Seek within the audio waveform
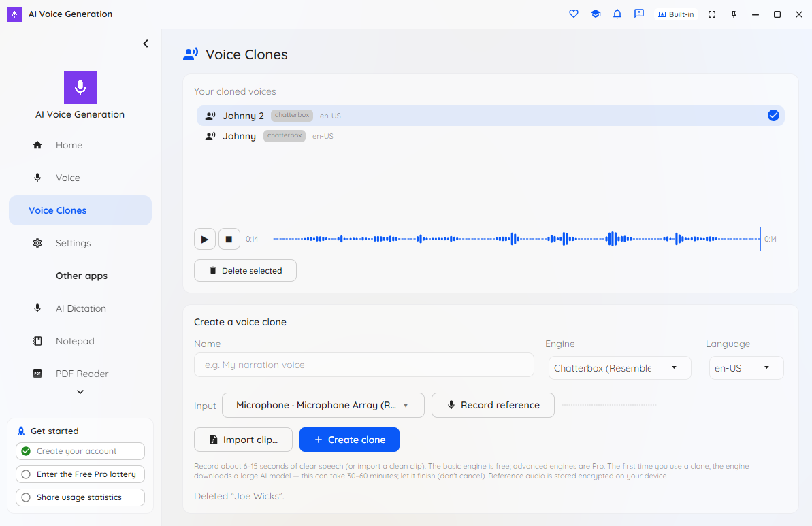This screenshot has width=812, height=526. coord(517,239)
